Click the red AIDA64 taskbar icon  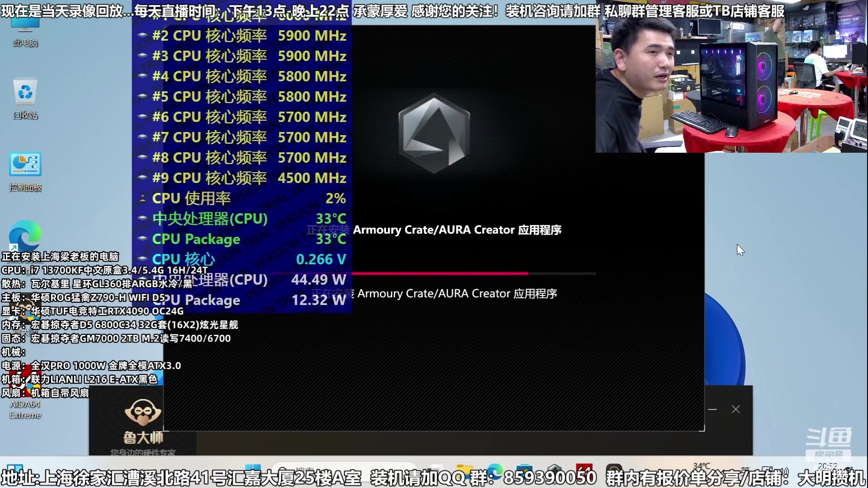click(584, 471)
